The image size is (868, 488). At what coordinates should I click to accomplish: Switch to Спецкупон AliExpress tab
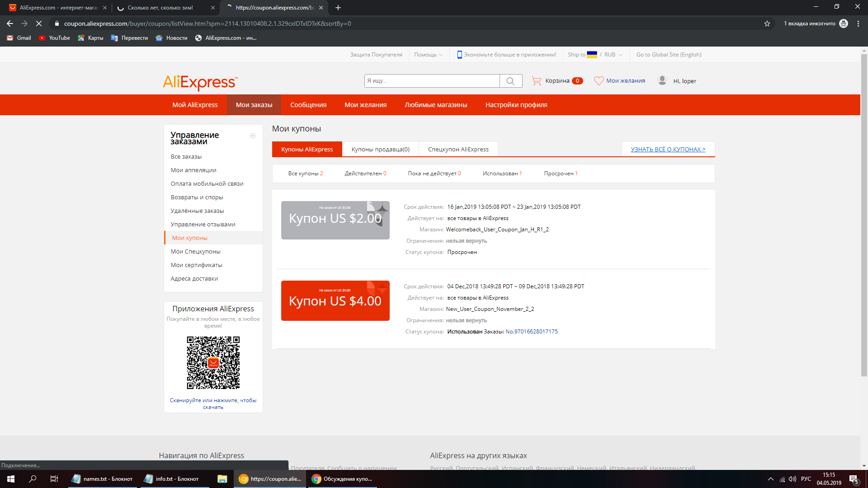pyautogui.click(x=458, y=150)
